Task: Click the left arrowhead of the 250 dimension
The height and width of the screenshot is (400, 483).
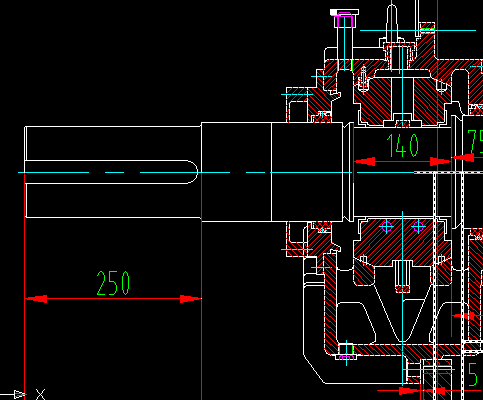Action: (x=36, y=299)
